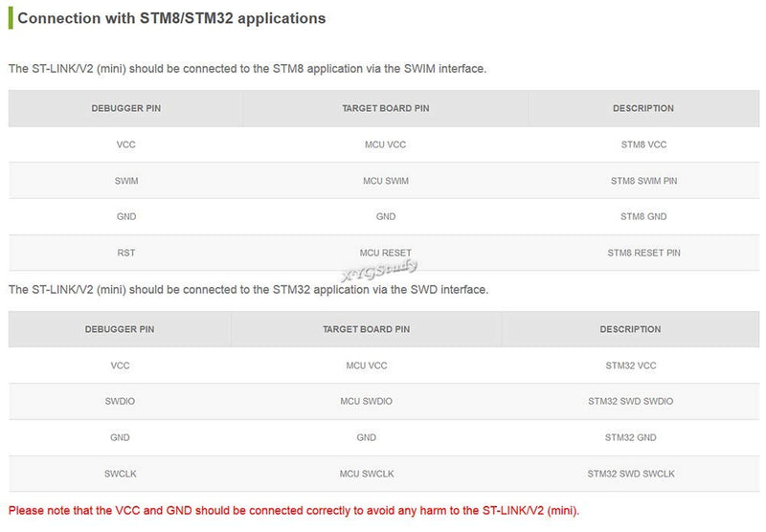Select the STM32 SWD SWDIO description
This screenshot has height=532, width=766.
[x=630, y=401]
